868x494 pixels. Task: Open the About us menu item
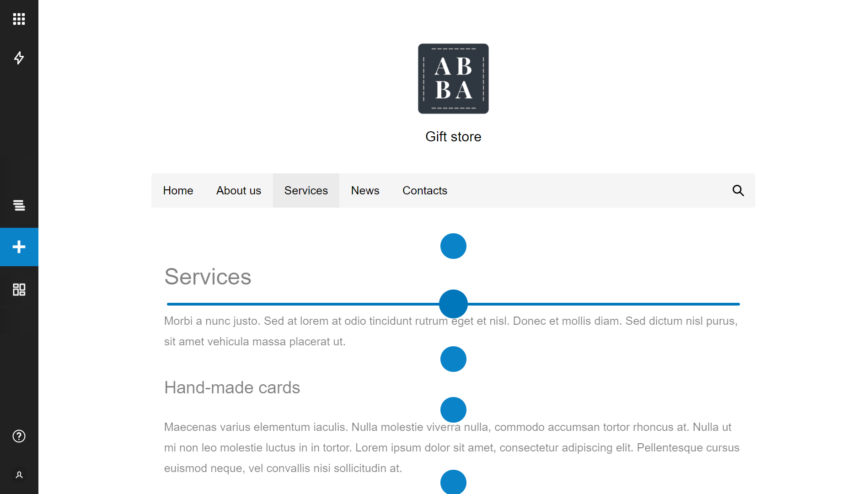[239, 190]
